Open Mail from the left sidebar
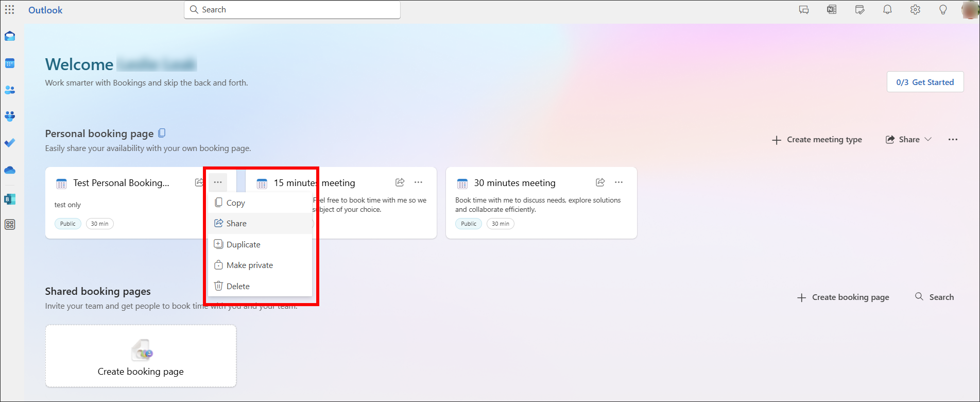Screen dimensions: 980x402 pyautogui.click(x=10, y=36)
